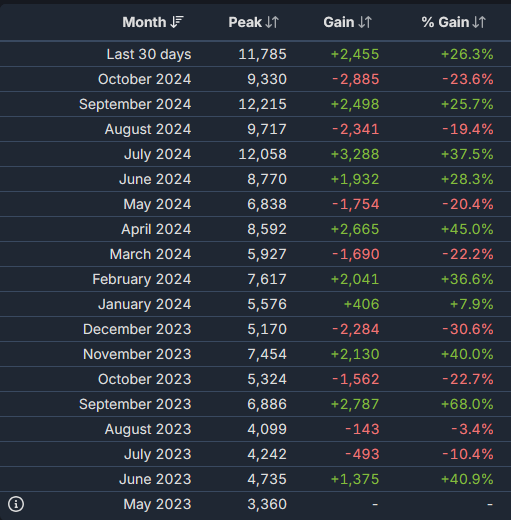
Task: Select the Last 30 days row
Action: 255,54
